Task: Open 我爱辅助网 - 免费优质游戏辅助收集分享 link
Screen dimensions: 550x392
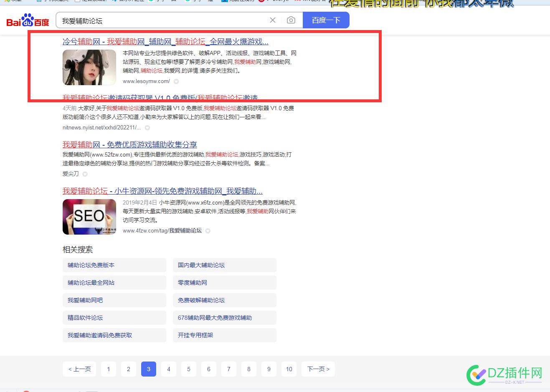Action: coord(130,144)
